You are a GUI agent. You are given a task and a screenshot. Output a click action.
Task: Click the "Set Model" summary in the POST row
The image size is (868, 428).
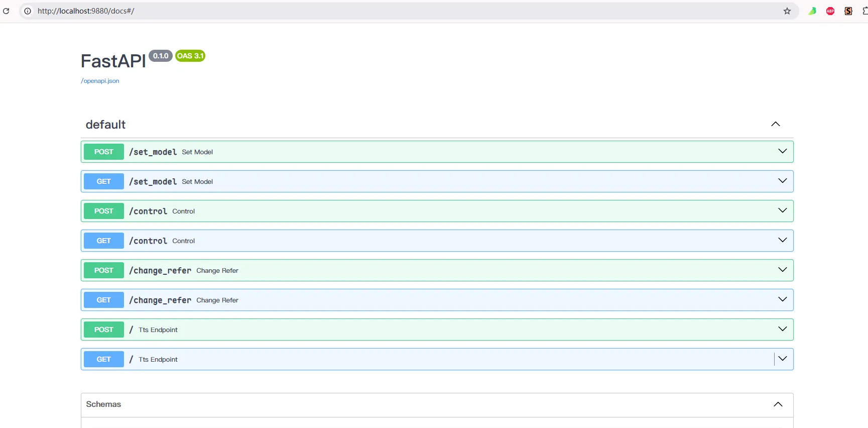[197, 152]
